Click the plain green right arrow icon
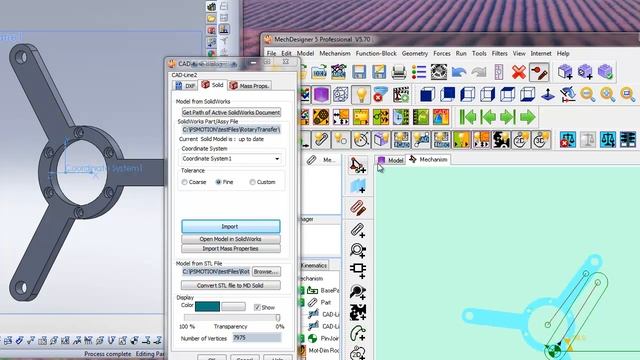 coord(528,117)
